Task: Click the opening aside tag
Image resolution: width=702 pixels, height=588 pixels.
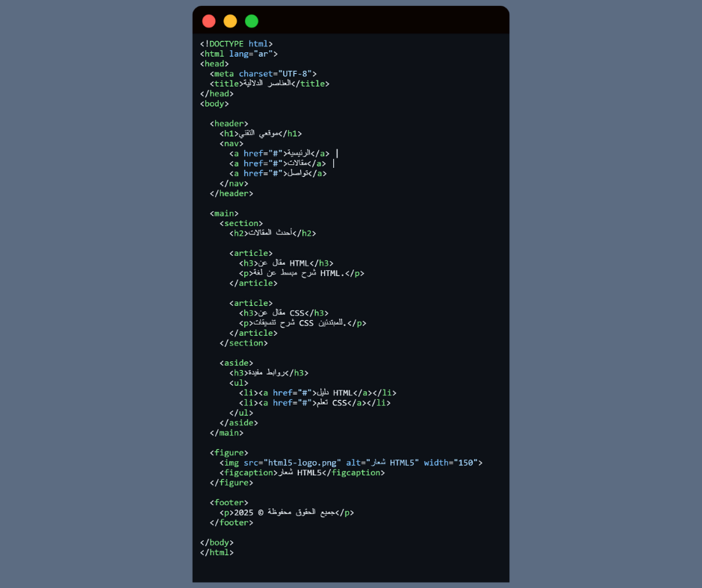Action: click(x=236, y=363)
